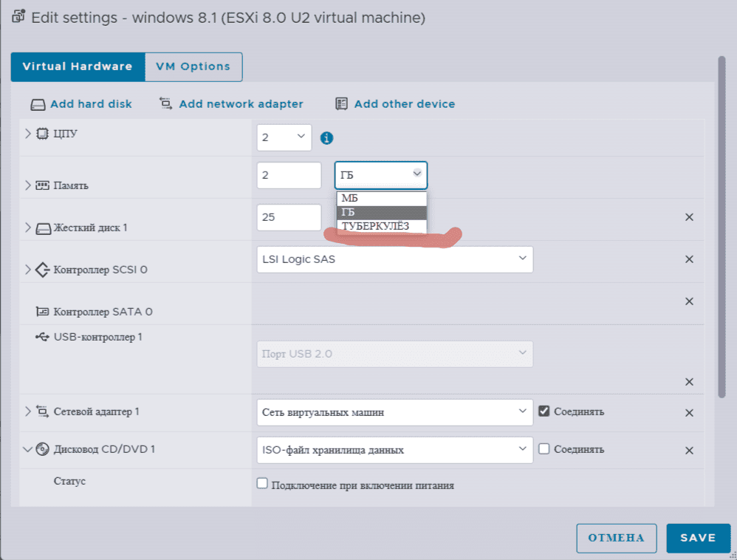The height and width of the screenshot is (560, 737).
Task: Expand the ЦПУ hardware row
Action: pos(28,134)
